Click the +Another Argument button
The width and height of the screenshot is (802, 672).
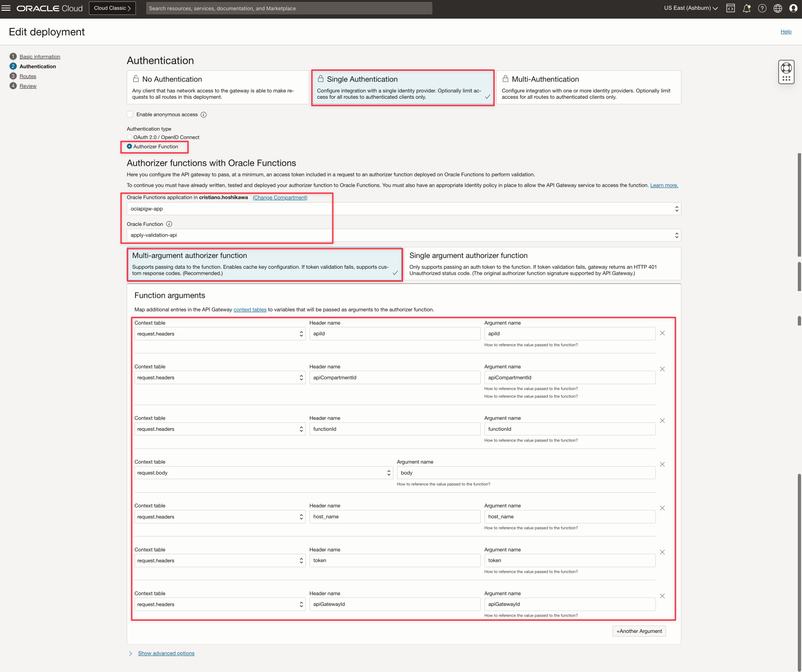[x=639, y=631]
